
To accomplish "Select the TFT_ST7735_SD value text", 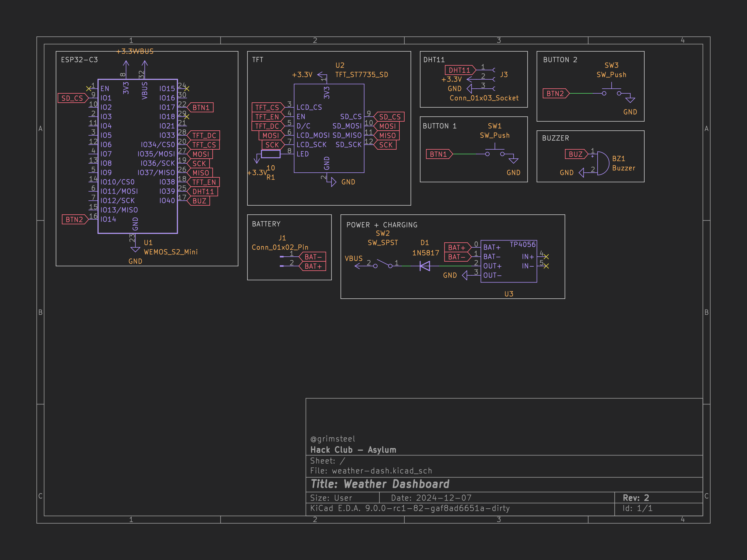I will (362, 75).
